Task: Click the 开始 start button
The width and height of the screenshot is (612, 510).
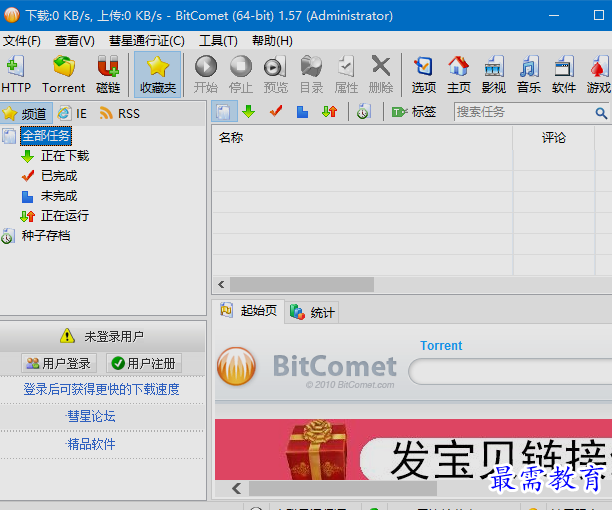Action: coord(206,75)
